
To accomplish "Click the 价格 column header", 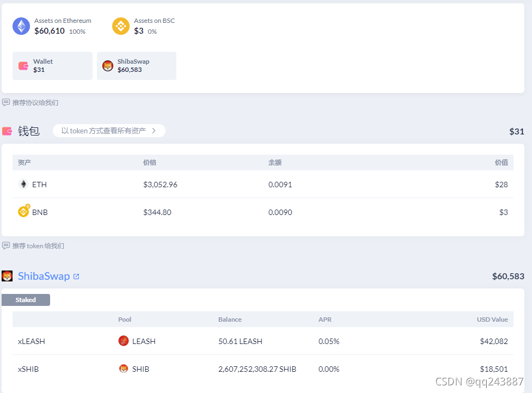I will coord(150,162).
